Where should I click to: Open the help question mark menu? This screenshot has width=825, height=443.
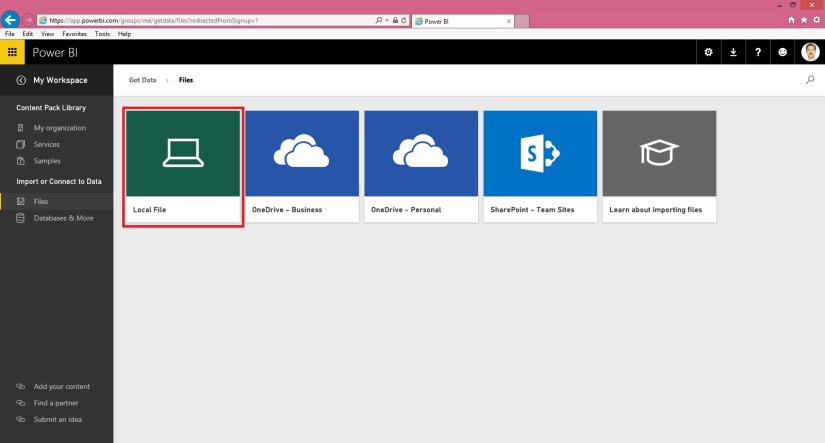pos(758,52)
